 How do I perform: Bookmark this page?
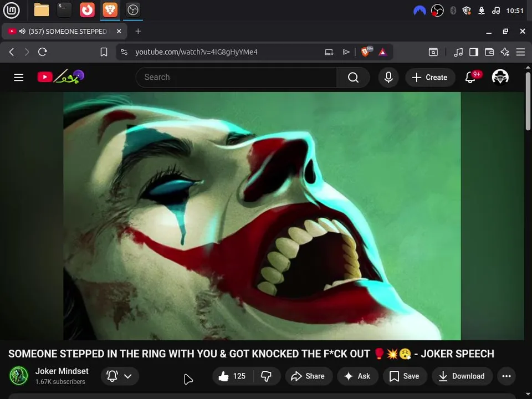tap(104, 52)
